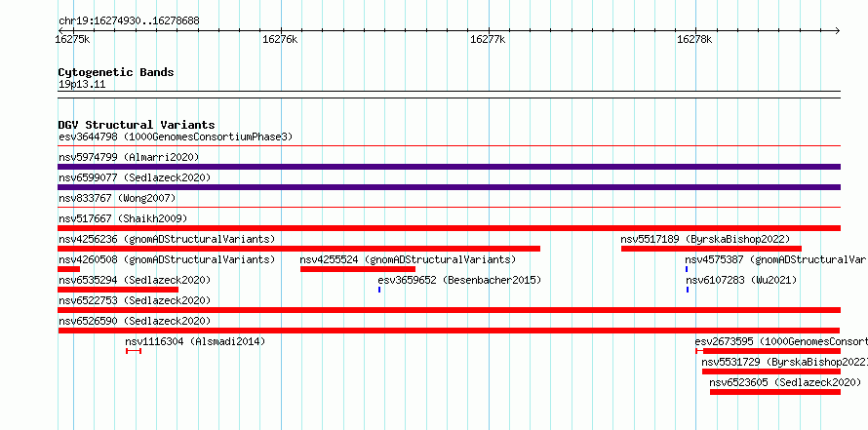This screenshot has width=868, height=430.
Task: Click the 16275k ruler position
Action: click(73, 39)
